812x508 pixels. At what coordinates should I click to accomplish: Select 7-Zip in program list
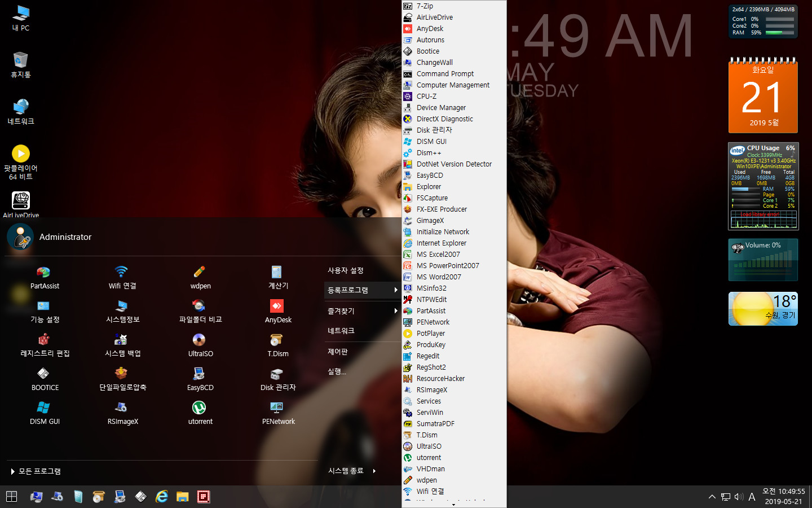pos(454,6)
